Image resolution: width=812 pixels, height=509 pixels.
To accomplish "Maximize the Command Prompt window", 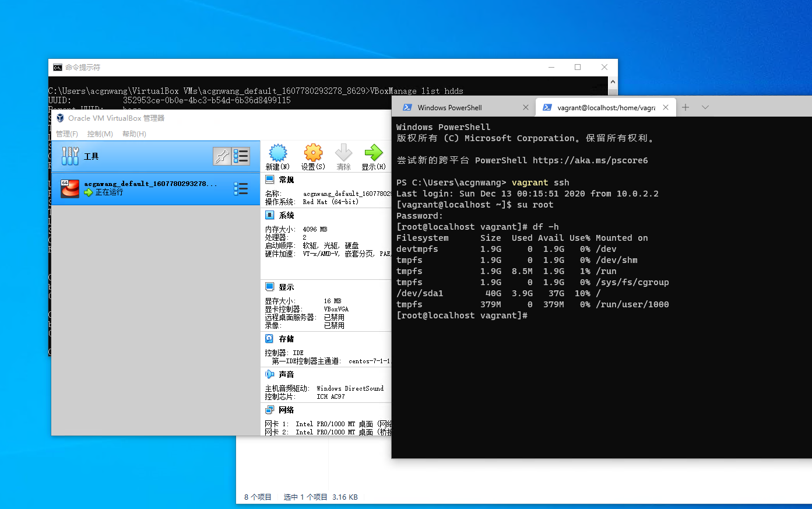I will point(578,67).
